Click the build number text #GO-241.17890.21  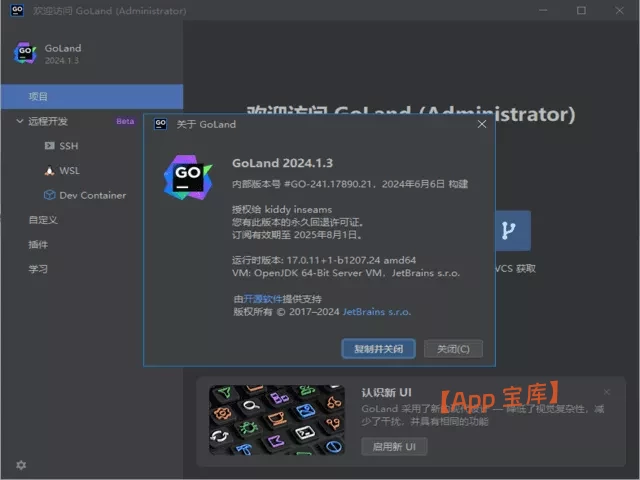tap(328, 184)
